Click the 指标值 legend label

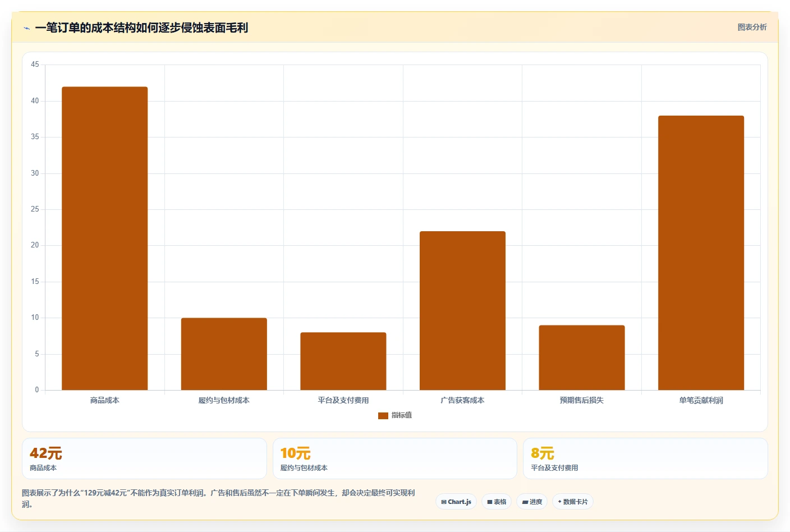[x=402, y=415]
